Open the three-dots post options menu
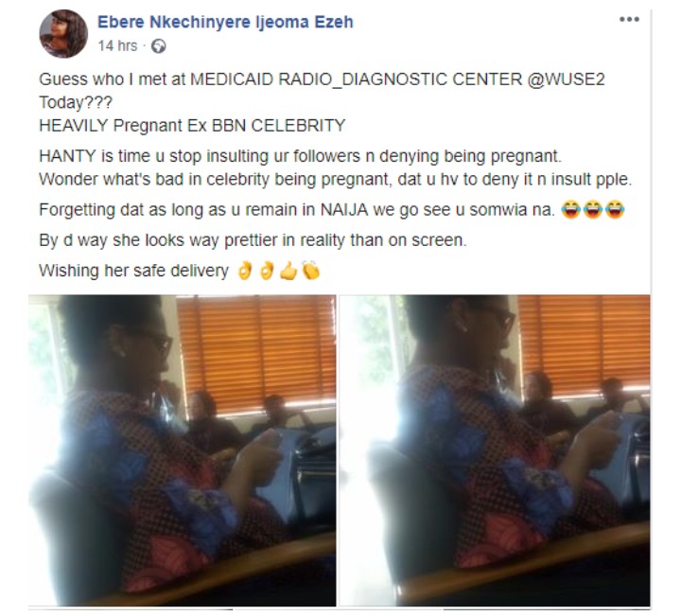 tap(629, 20)
